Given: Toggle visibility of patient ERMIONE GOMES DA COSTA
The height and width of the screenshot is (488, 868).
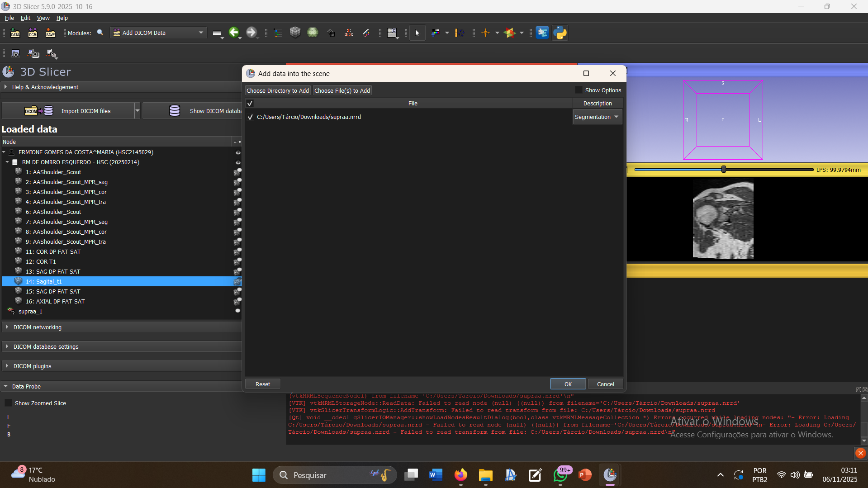Looking at the screenshot, I should tap(238, 152).
